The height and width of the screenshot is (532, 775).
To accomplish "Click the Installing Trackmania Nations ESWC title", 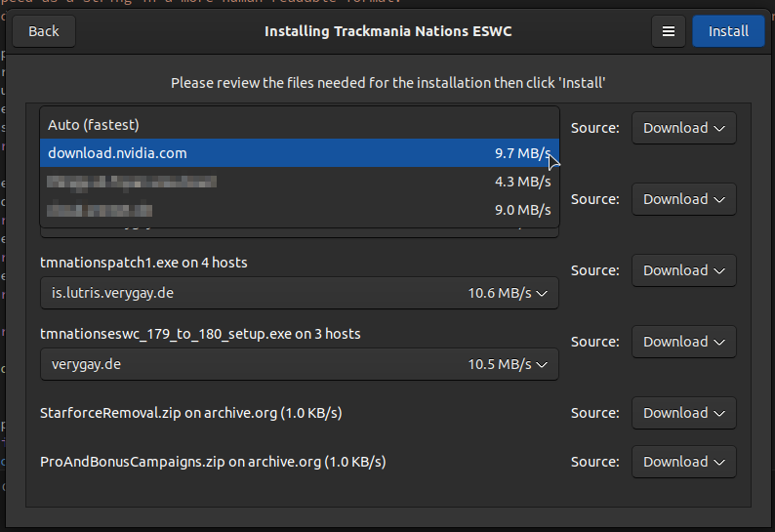I will tap(388, 31).
